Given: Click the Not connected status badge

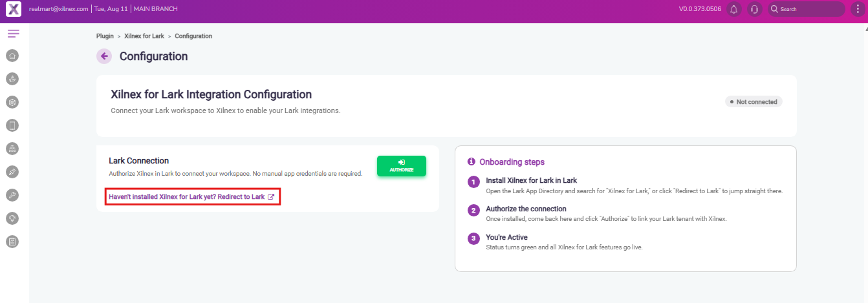Looking at the screenshot, I should click(x=753, y=101).
